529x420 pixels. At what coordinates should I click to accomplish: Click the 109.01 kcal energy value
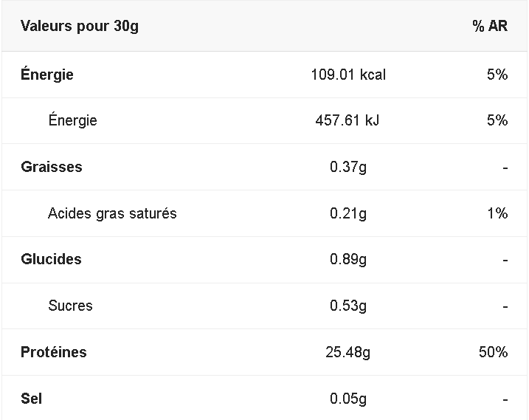[x=348, y=75]
